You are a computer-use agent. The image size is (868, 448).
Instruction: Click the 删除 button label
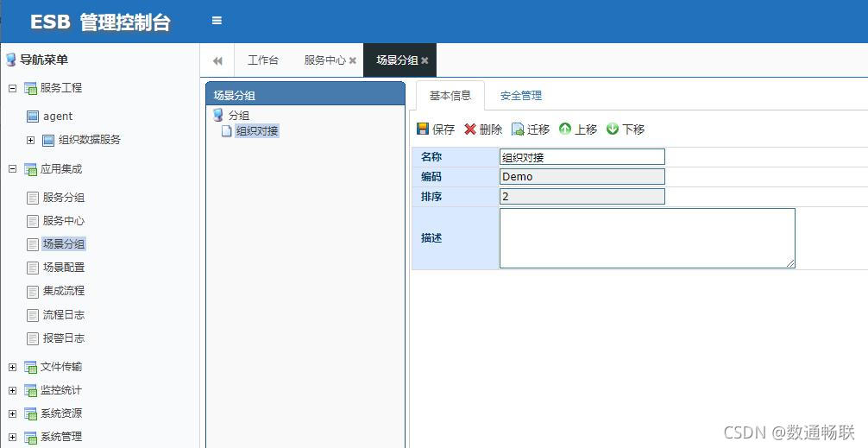click(491, 129)
